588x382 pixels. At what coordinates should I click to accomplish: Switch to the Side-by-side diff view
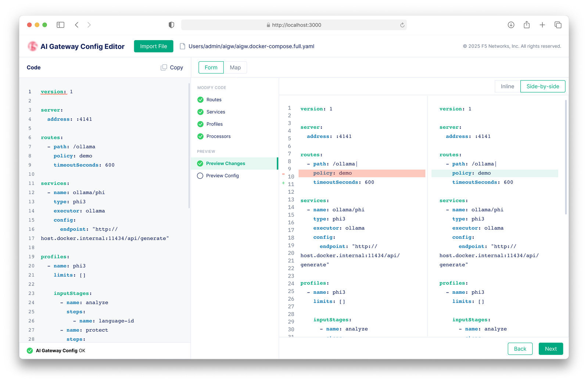(543, 86)
